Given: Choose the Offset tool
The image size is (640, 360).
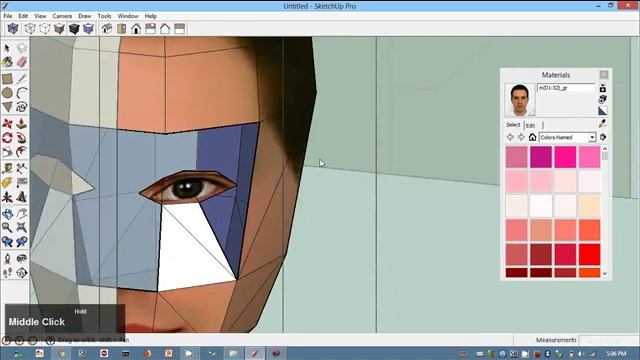Looking at the screenshot, I should 22,152.
